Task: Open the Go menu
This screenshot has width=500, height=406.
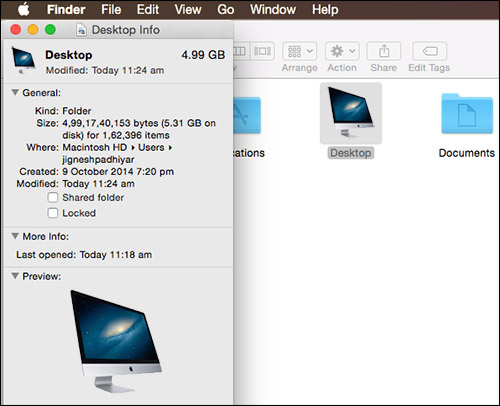Action: click(x=226, y=9)
